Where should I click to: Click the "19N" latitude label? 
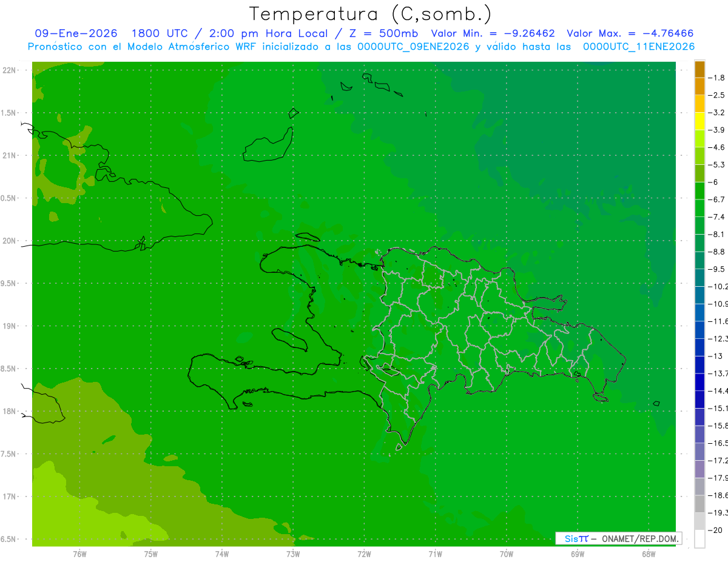(8, 326)
